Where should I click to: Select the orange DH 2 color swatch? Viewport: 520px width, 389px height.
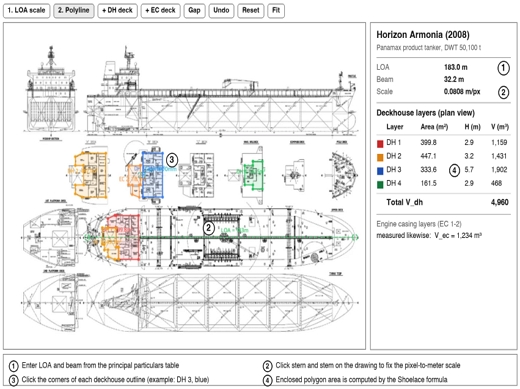point(380,157)
